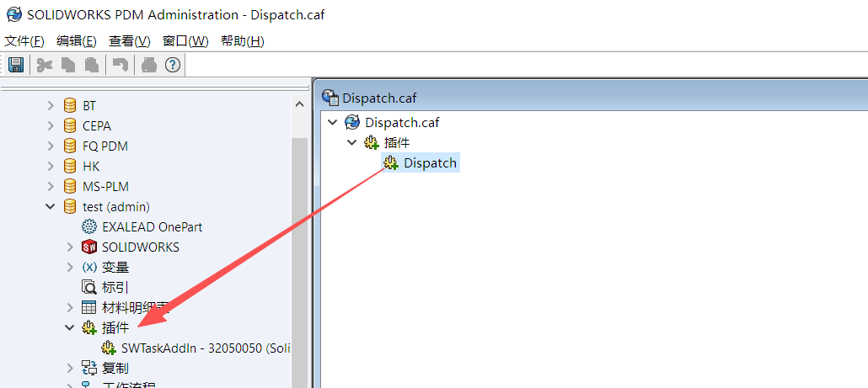Screen dimensions: 868x388
Task: Click the Cut scissors toolbar icon
Action: (45, 65)
